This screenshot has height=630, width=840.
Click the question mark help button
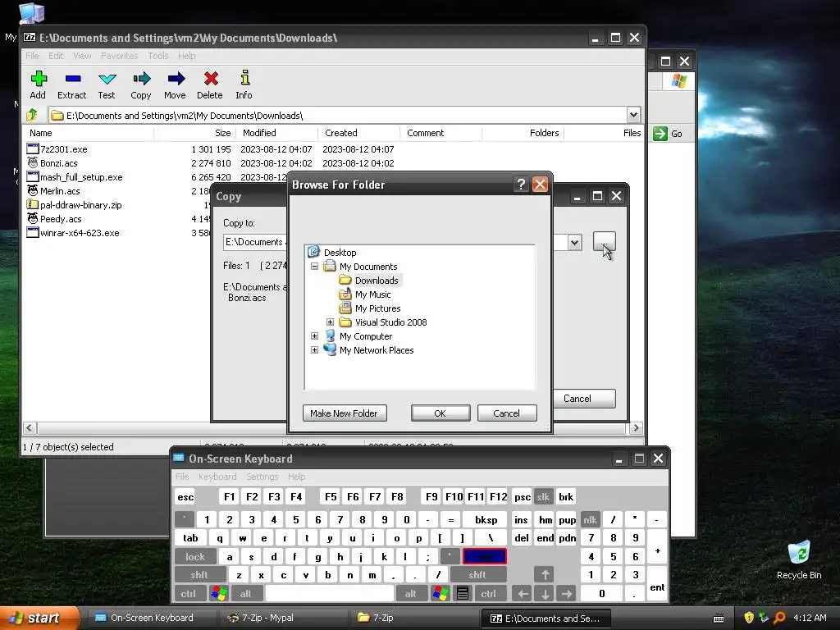coord(521,185)
